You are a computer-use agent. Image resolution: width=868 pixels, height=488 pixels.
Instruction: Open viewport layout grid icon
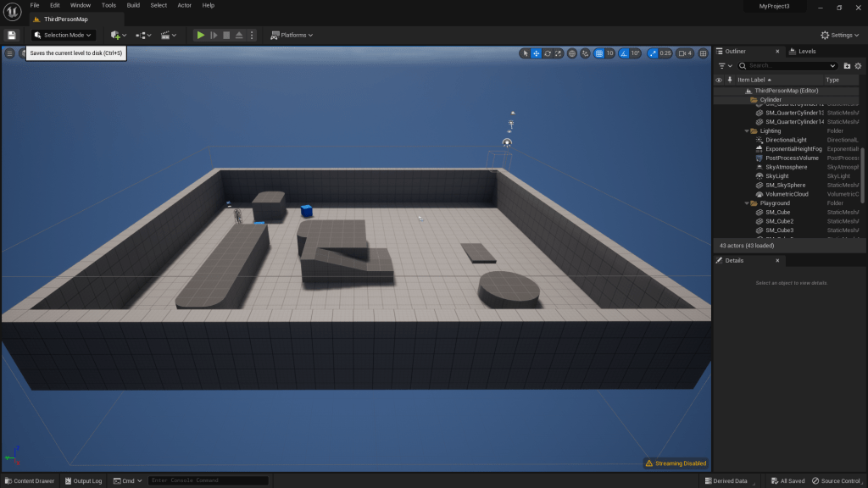(x=702, y=53)
